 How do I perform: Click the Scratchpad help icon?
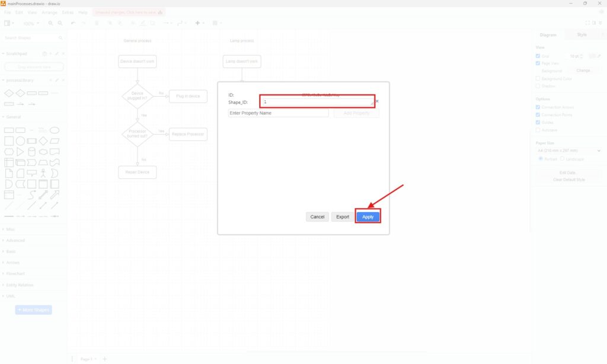[x=44, y=54]
